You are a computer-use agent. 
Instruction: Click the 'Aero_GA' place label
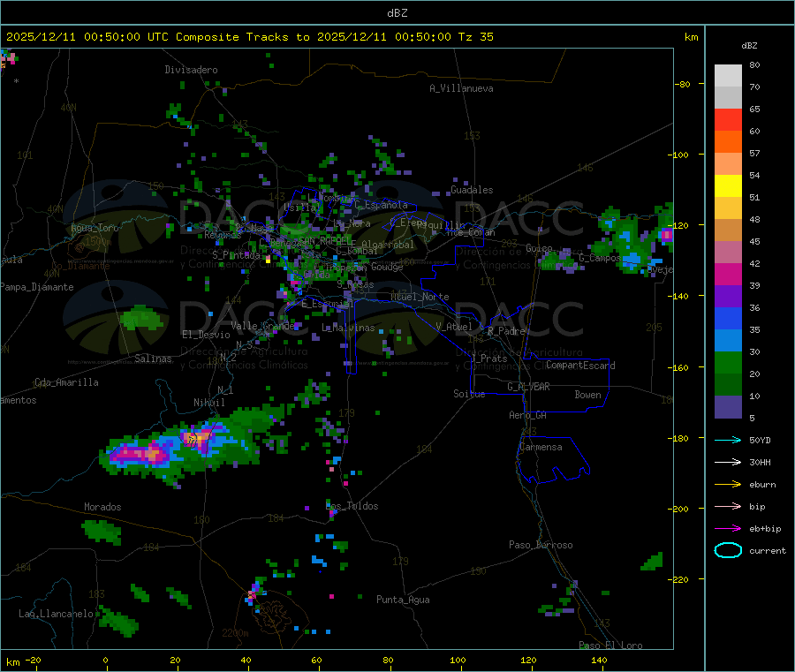[x=528, y=415]
